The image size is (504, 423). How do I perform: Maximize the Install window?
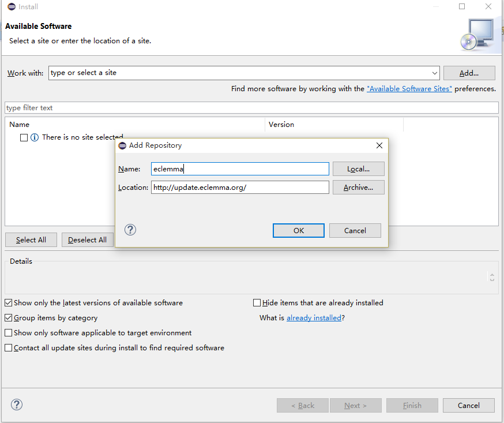(462, 6)
